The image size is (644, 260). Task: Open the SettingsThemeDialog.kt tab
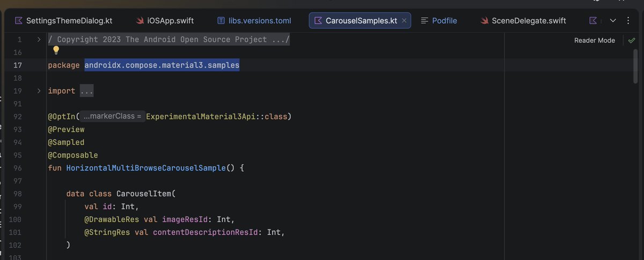tap(64, 21)
